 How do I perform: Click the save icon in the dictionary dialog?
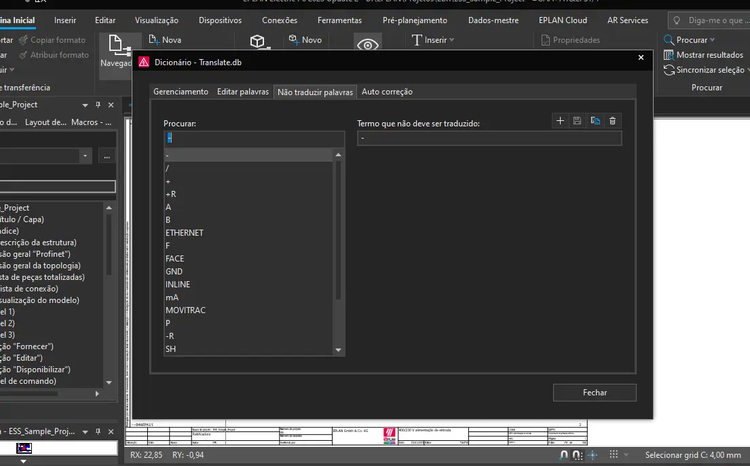click(578, 120)
